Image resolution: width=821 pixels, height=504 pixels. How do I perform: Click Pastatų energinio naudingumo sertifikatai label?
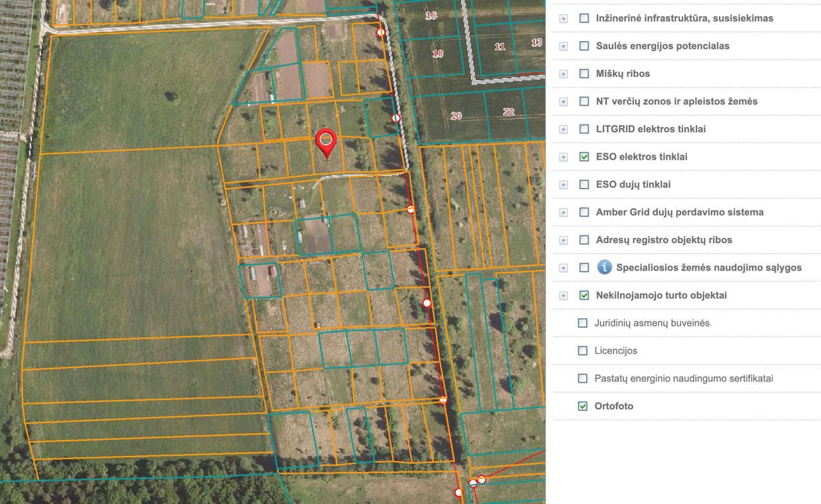[683, 378]
